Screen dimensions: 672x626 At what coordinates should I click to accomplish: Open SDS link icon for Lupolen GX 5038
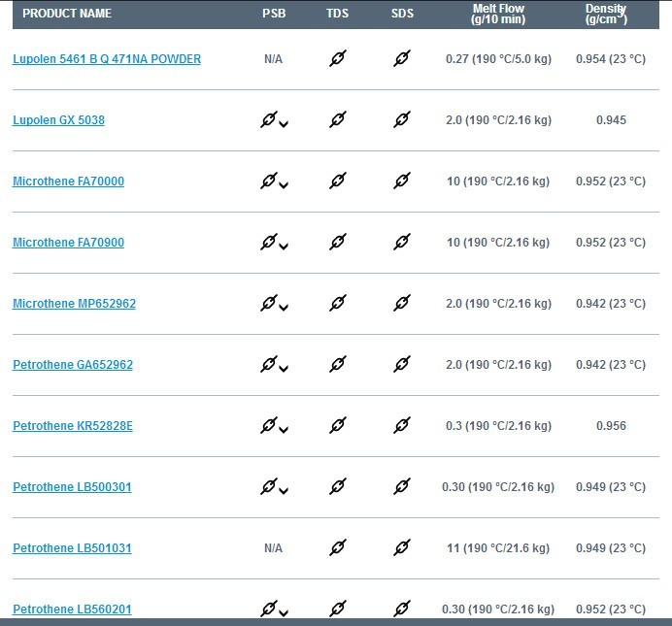[x=402, y=120]
